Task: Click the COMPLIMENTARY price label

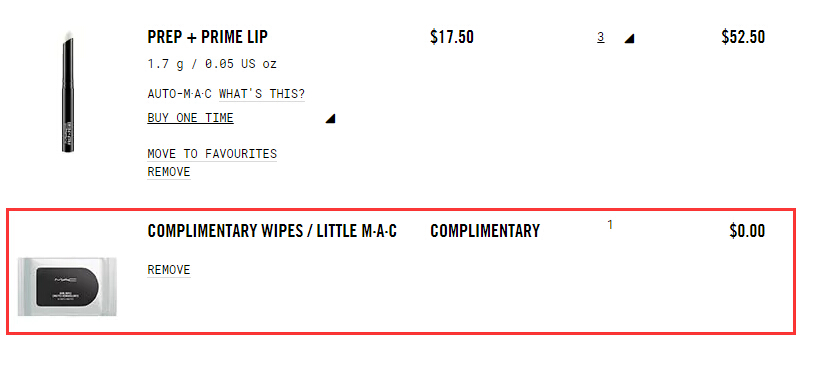Action: coord(485,231)
